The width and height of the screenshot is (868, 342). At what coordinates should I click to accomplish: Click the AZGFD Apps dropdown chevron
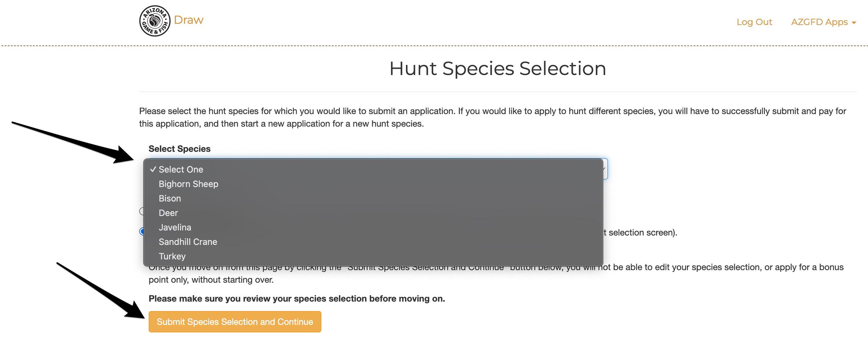[x=853, y=23]
